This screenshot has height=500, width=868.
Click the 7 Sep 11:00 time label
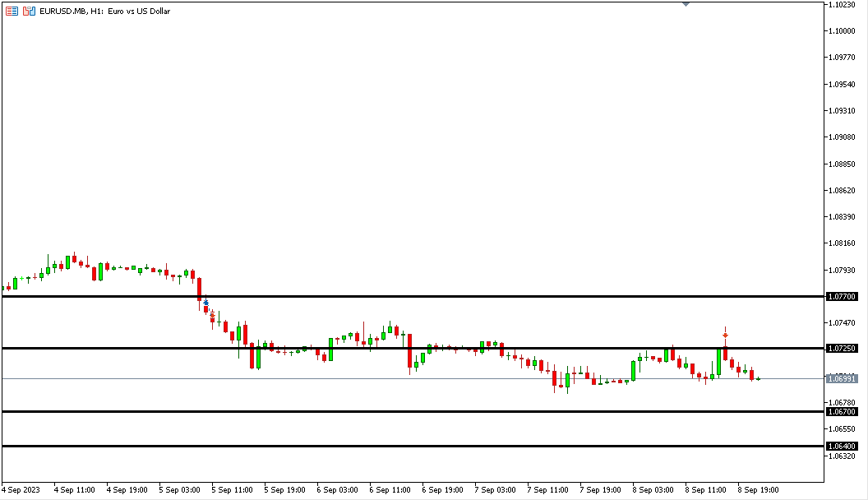point(547,490)
